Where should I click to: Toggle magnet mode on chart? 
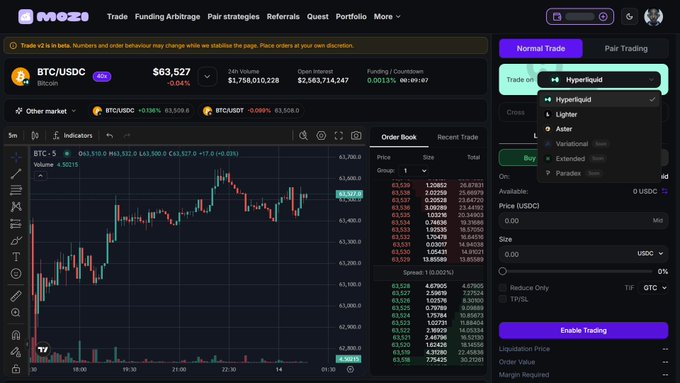(16, 335)
